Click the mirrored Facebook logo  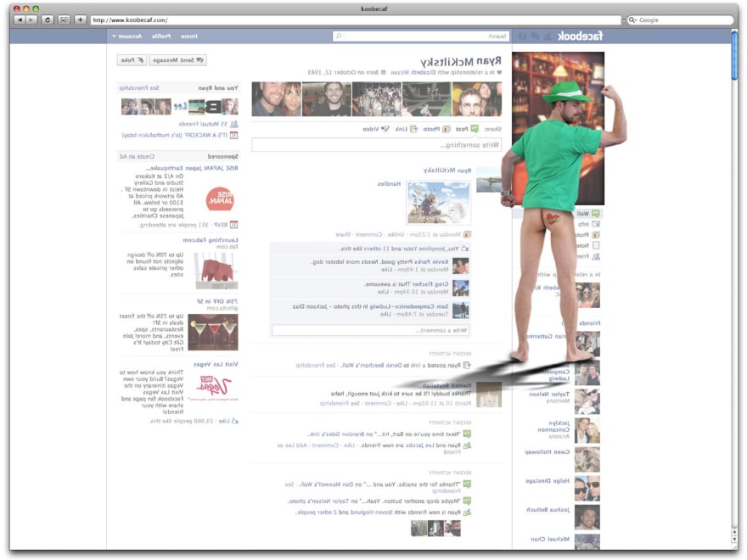(581, 36)
